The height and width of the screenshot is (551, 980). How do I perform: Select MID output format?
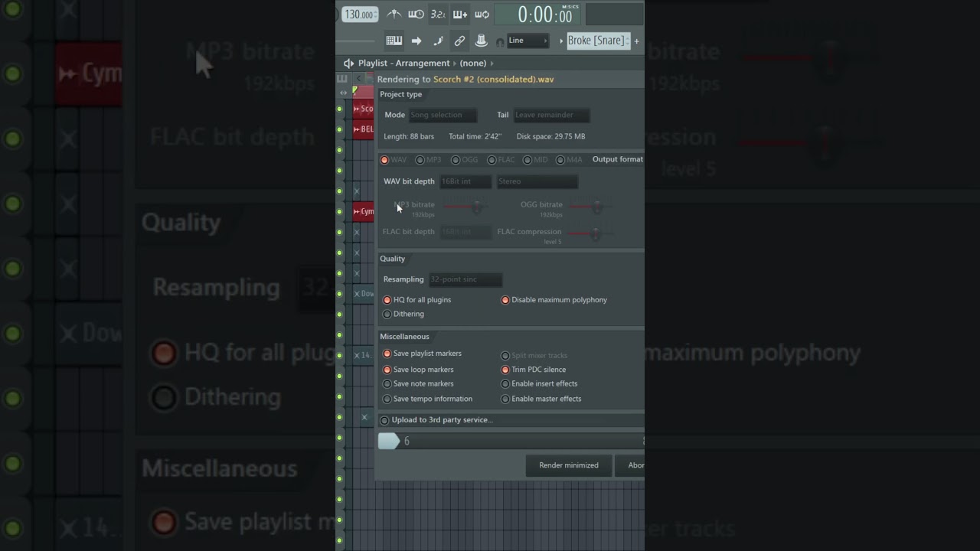535,160
